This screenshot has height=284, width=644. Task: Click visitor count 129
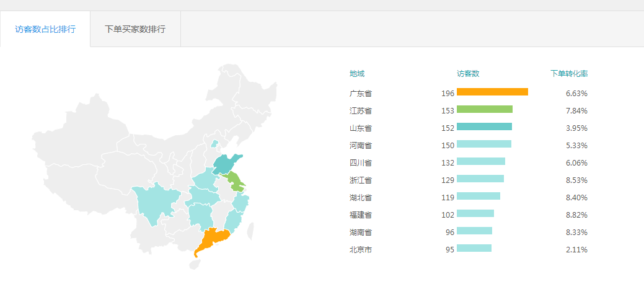click(x=448, y=180)
